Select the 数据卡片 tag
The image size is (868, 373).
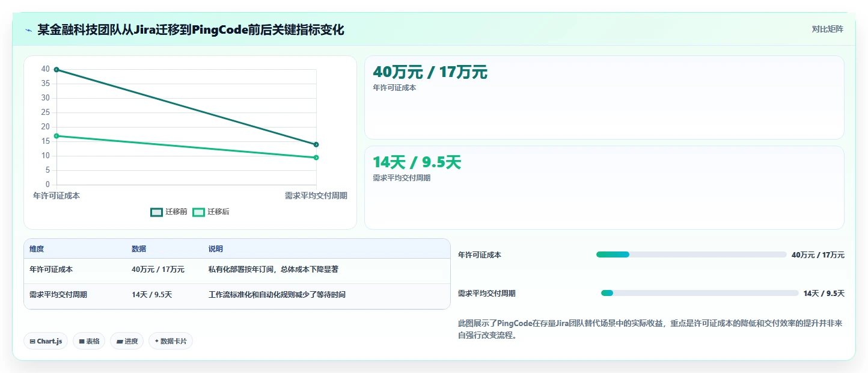(171, 341)
